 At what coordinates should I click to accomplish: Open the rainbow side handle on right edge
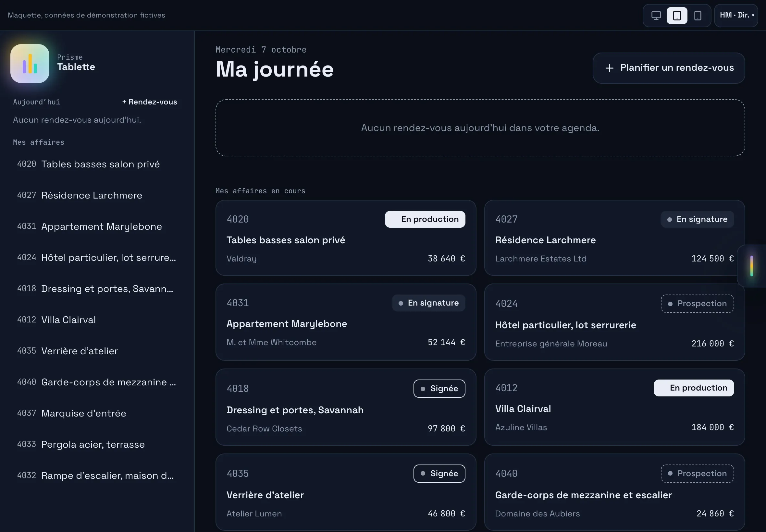point(751,266)
